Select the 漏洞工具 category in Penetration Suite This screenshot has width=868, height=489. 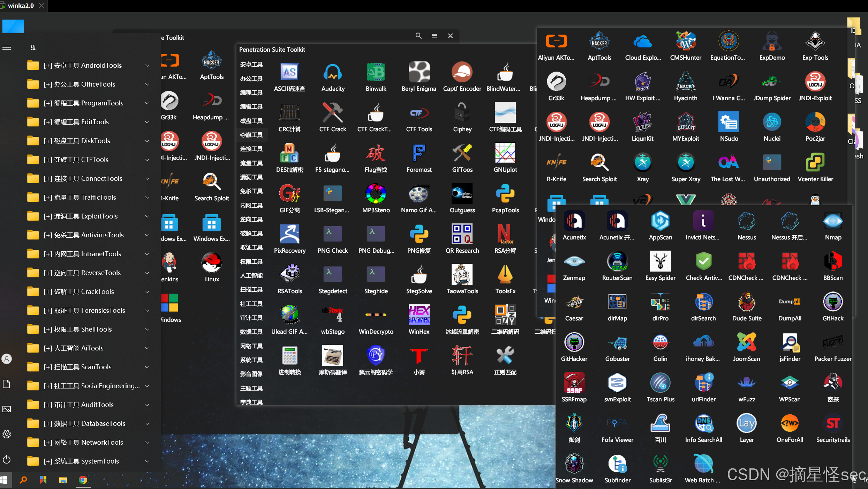coord(251,177)
